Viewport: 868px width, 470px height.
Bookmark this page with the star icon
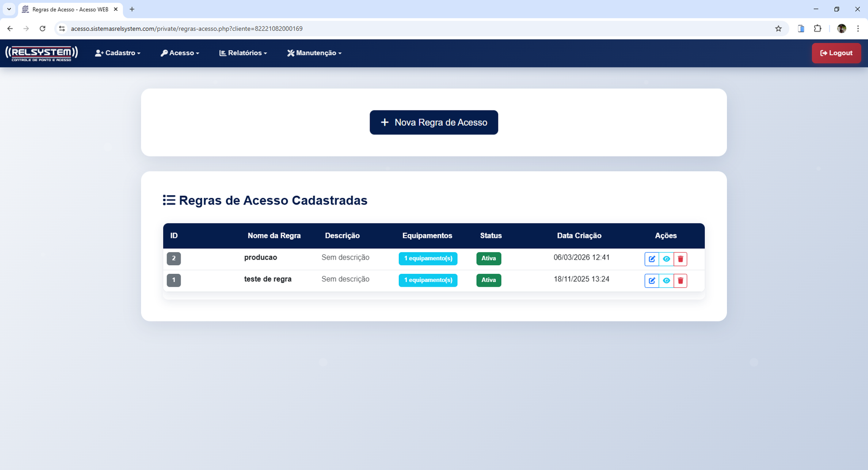coord(778,29)
